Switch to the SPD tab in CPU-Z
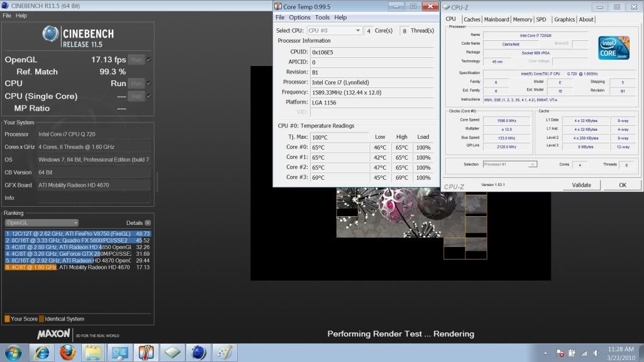The image size is (644, 362). [x=541, y=19]
